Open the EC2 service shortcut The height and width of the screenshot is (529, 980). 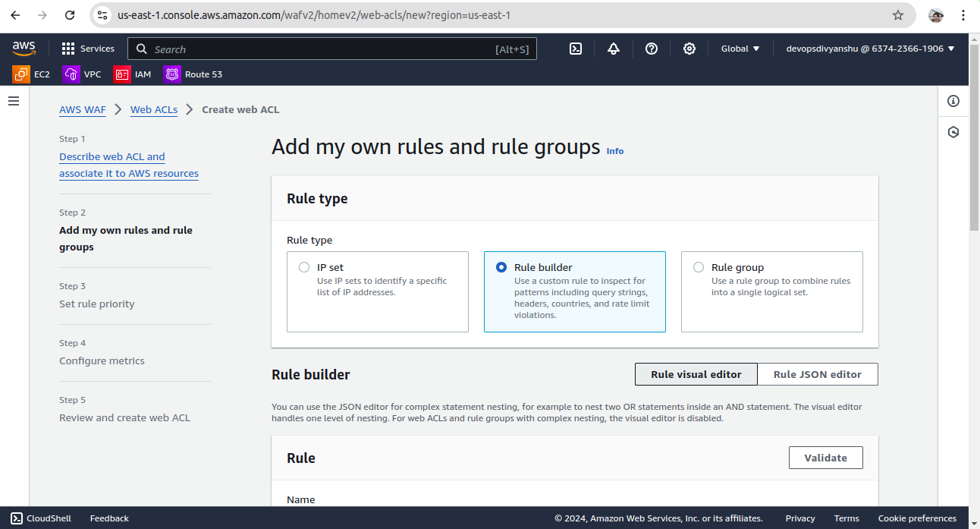point(32,74)
